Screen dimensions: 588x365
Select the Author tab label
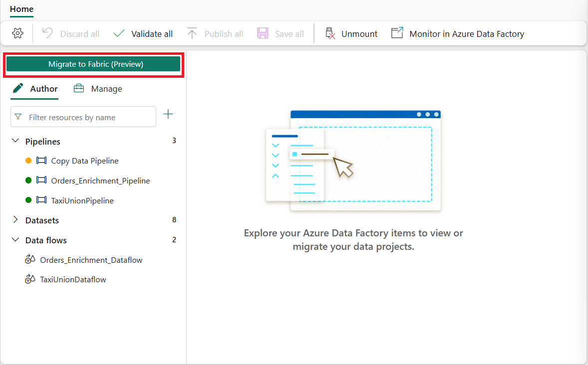pos(44,89)
